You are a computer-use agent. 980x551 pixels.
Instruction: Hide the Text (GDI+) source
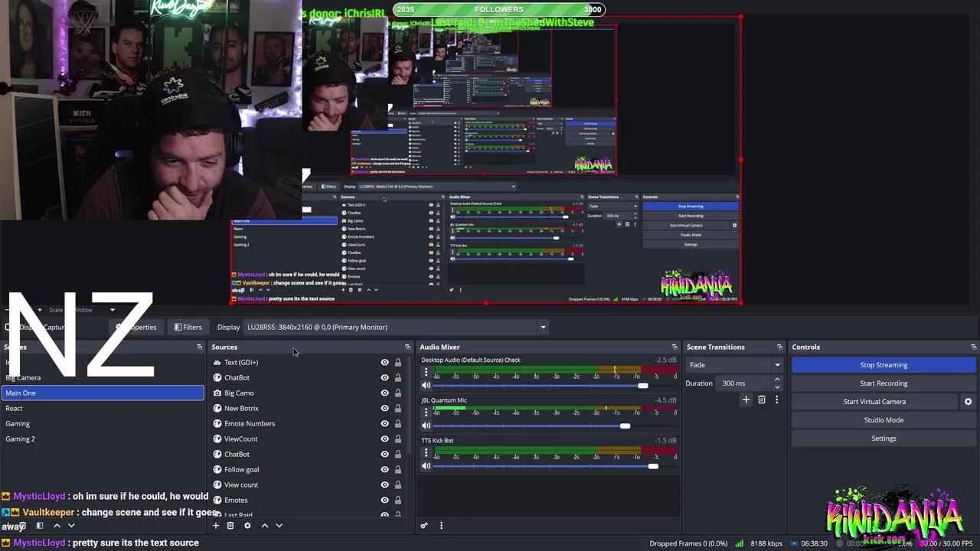[384, 363]
